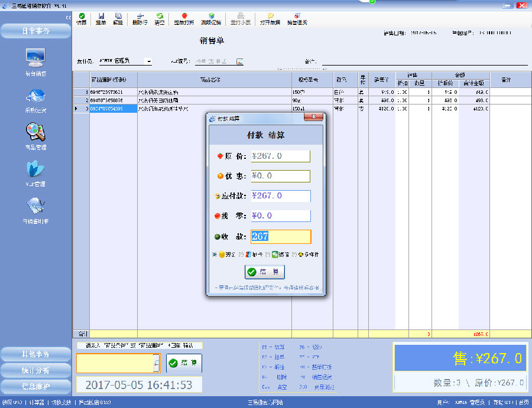This screenshot has height=408, width=532.
Task: Click the 商品条码 column header
Action: pyautogui.click(x=113, y=80)
